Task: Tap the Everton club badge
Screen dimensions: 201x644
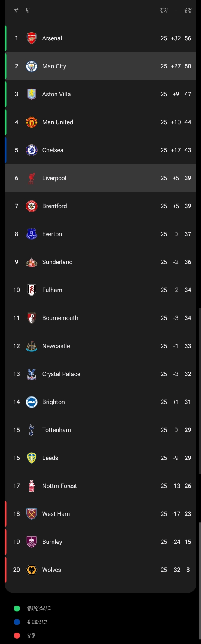Action: coord(32,234)
